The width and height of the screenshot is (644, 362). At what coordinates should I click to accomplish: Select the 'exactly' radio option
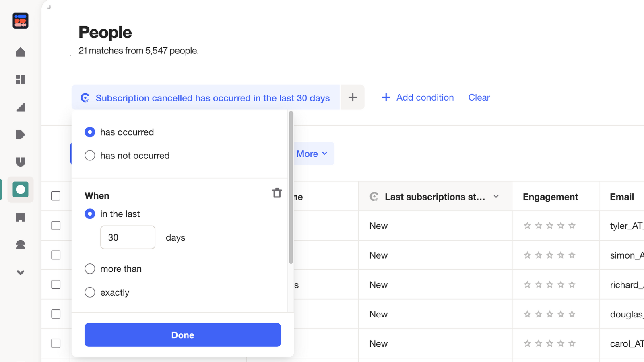coord(90,292)
